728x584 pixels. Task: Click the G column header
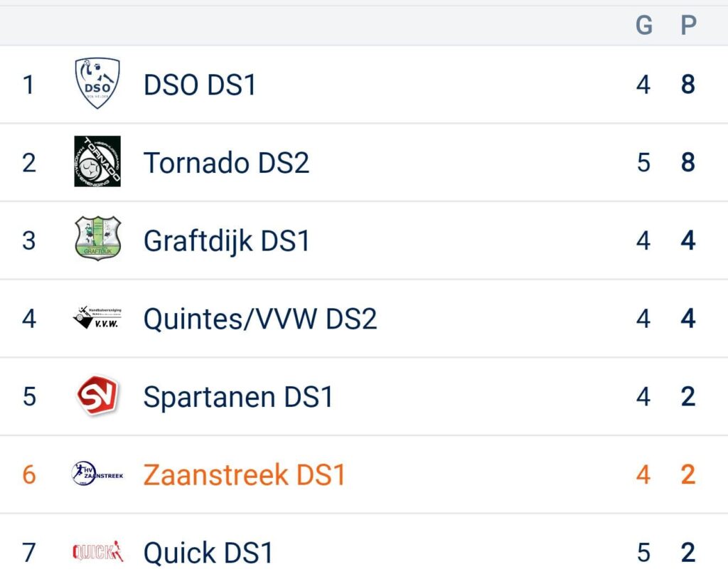(643, 25)
